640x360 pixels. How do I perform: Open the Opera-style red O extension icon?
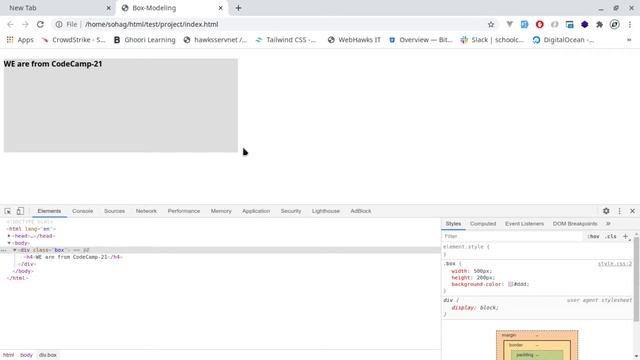[540, 24]
